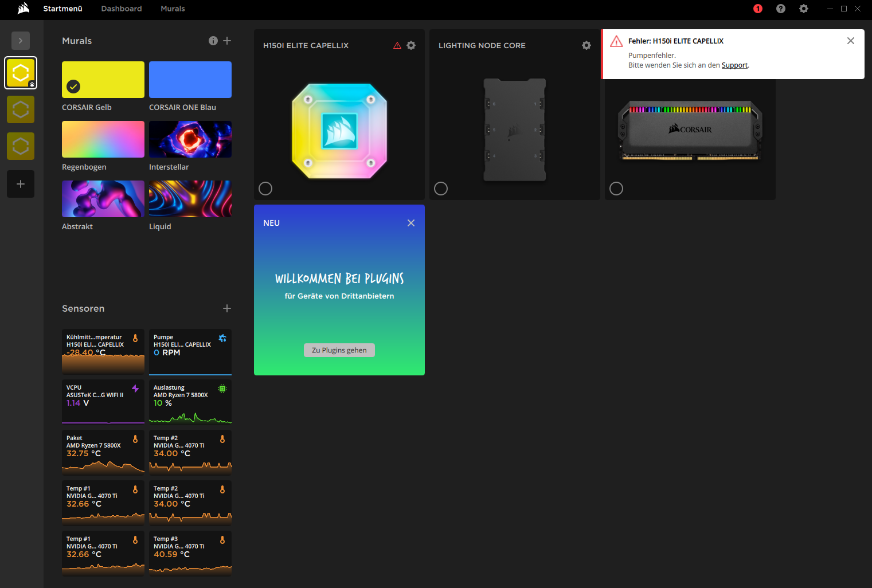The width and height of the screenshot is (872, 588).
Task: Switch to Dashboard tab
Action: click(122, 9)
